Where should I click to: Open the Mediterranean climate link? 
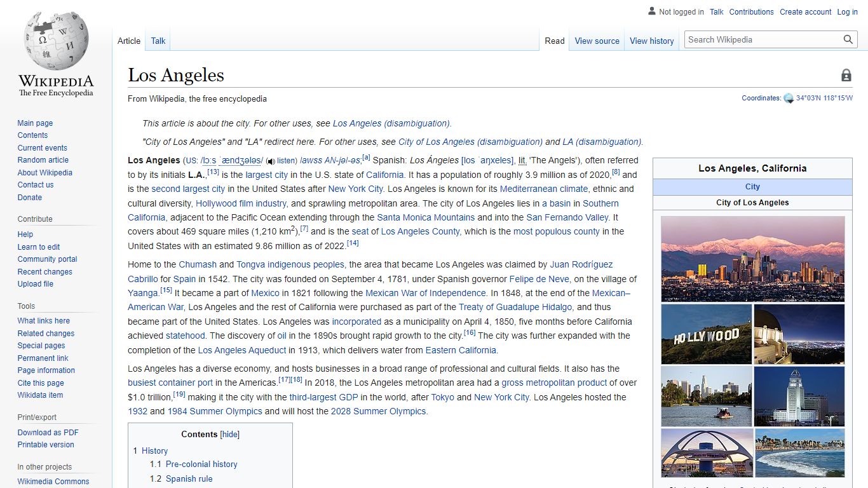coord(544,189)
